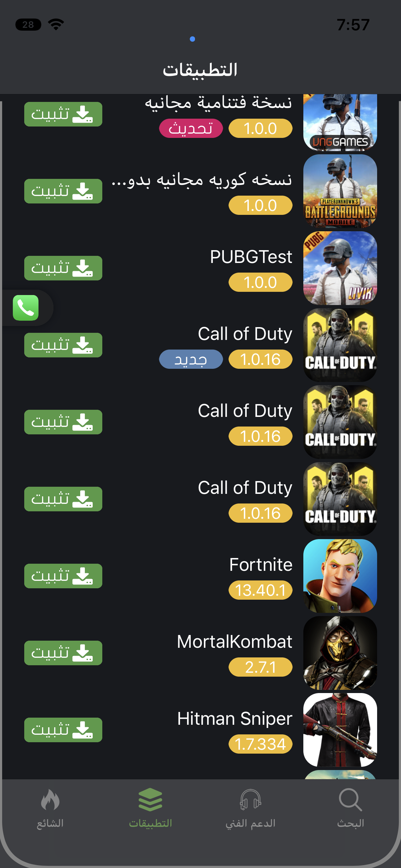This screenshot has width=401, height=868.
Task: Switch to the trending flame tab
Action: coord(50,808)
